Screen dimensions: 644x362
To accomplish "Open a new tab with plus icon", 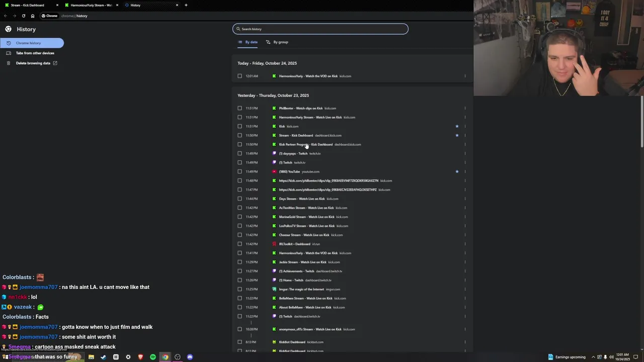I will [186, 5].
